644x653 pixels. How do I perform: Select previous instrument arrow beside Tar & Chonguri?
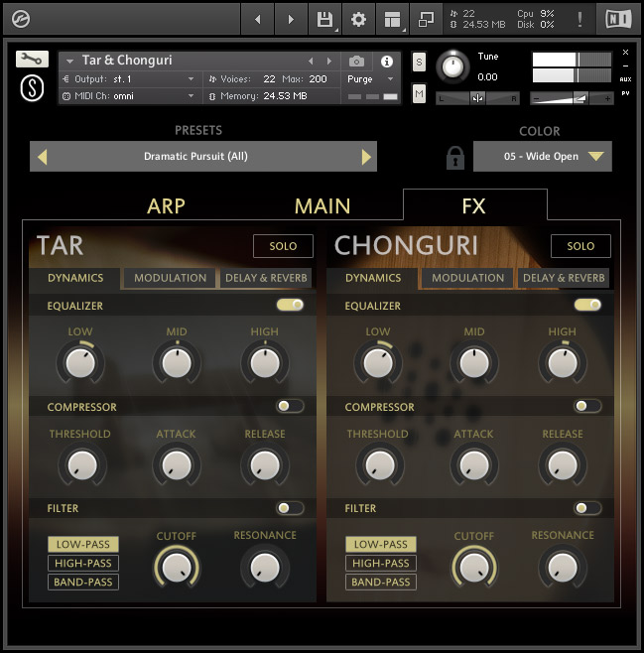(x=311, y=62)
